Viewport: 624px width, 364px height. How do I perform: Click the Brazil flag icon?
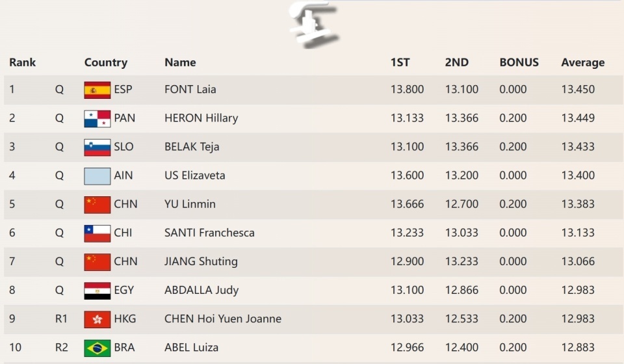97,348
